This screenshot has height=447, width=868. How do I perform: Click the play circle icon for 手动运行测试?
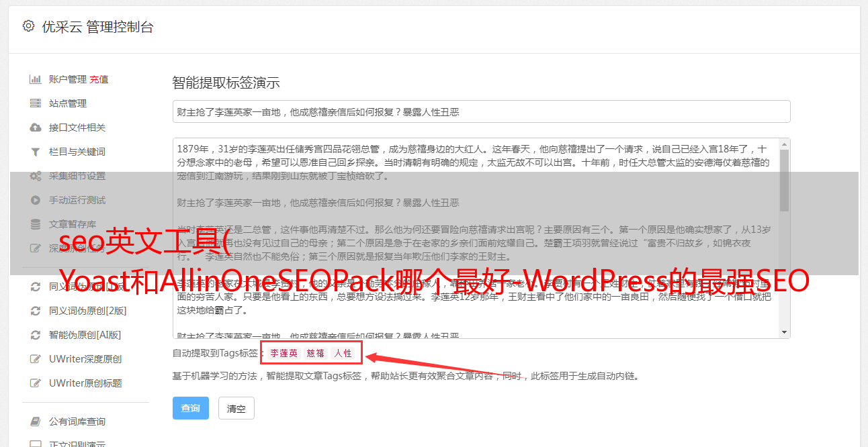[x=36, y=200]
